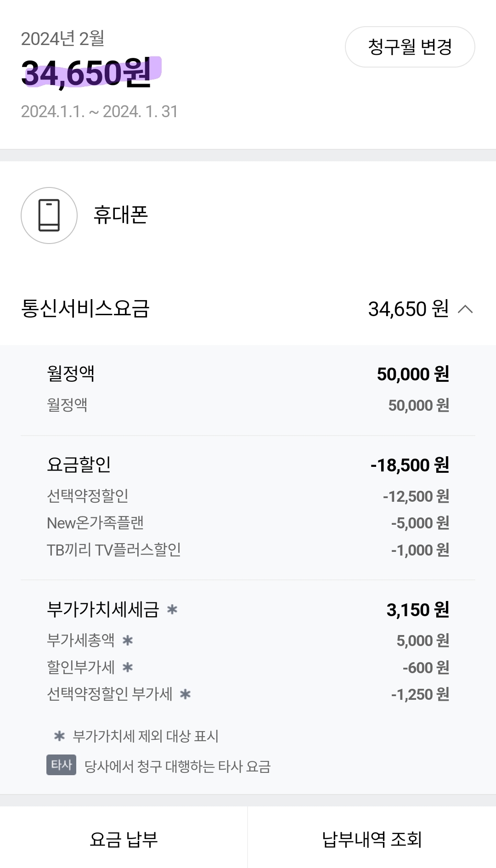Image resolution: width=496 pixels, height=868 pixels.
Task: Tap the 월정액 50,000 원 header row
Action: [248, 374]
